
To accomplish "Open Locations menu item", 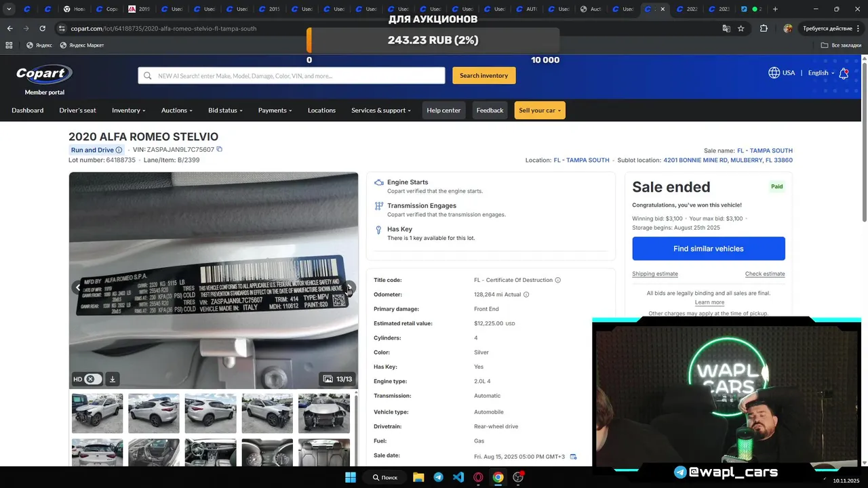I will pos(321,110).
